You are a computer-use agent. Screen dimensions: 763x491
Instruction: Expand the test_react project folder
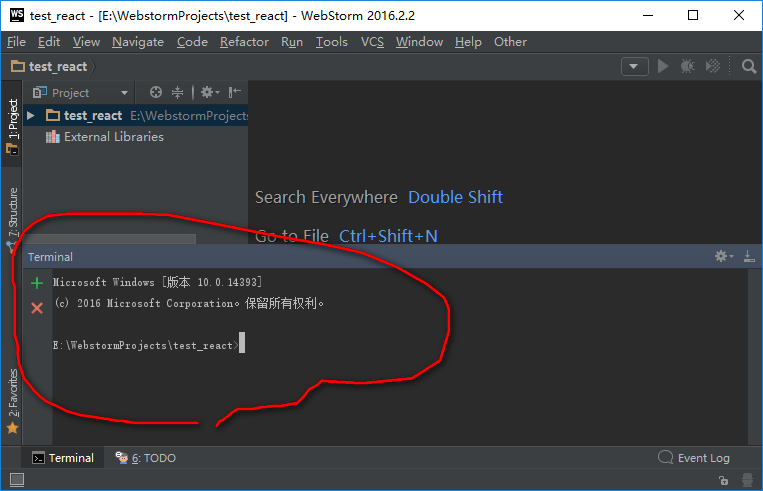(x=31, y=116)
